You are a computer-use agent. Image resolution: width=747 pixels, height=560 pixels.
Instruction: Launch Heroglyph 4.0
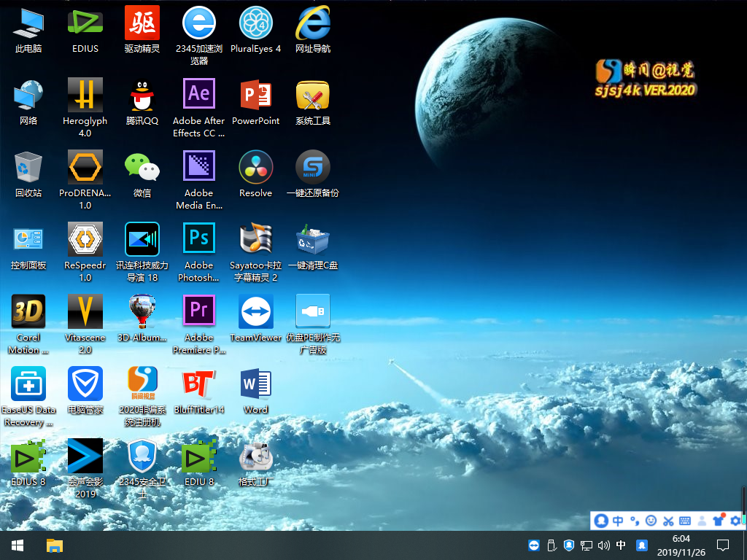coord(85,95)
